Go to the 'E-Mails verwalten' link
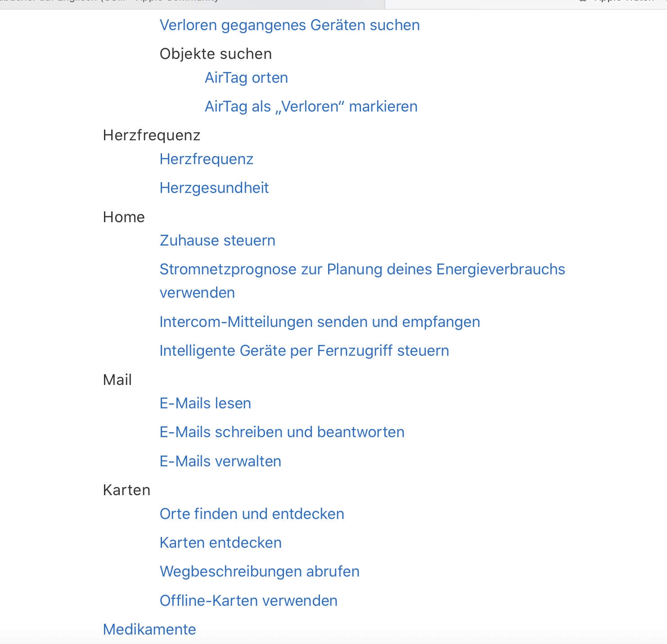The image size is (667, 644). point(221,461)
